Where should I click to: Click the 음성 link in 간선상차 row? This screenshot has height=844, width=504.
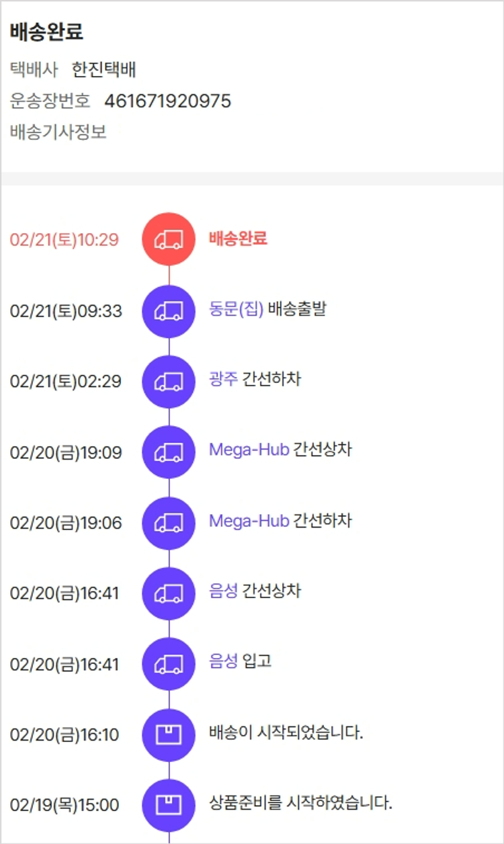click(223, 591)
